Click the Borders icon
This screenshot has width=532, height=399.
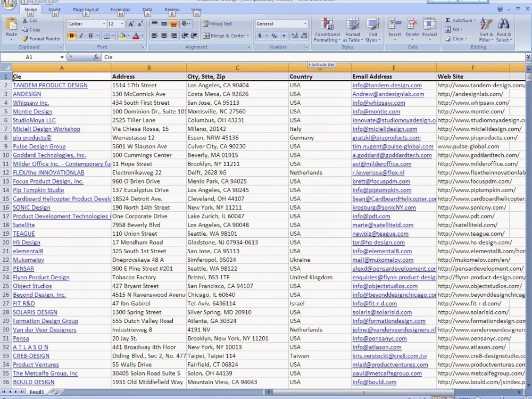coord(106,36)
